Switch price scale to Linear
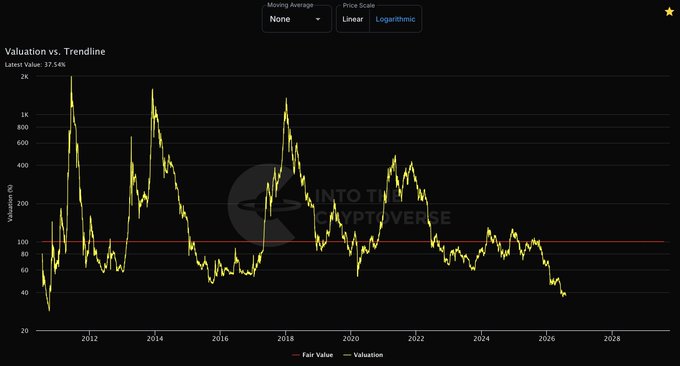This screenshot has width=680, height=366. coord(353,19)
